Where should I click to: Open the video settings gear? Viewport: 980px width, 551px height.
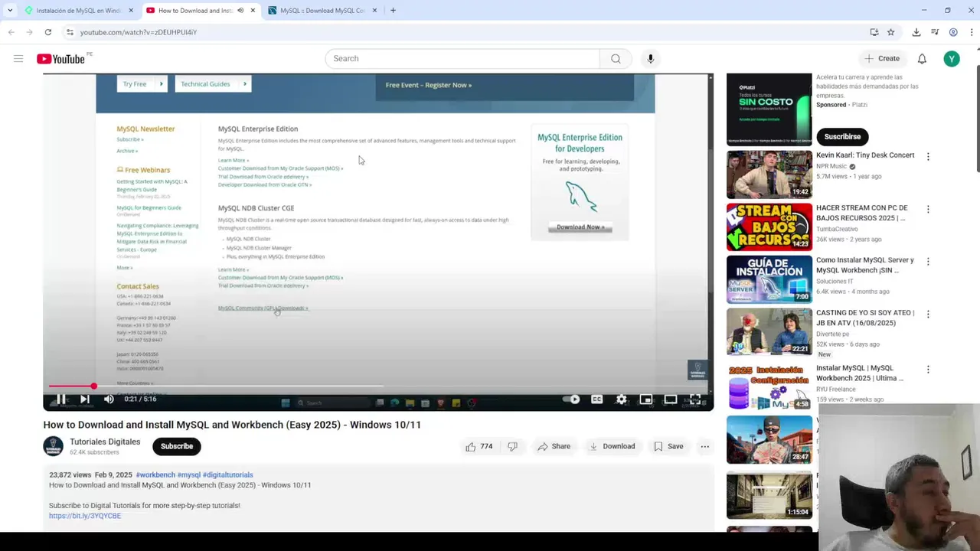(621, 399)
